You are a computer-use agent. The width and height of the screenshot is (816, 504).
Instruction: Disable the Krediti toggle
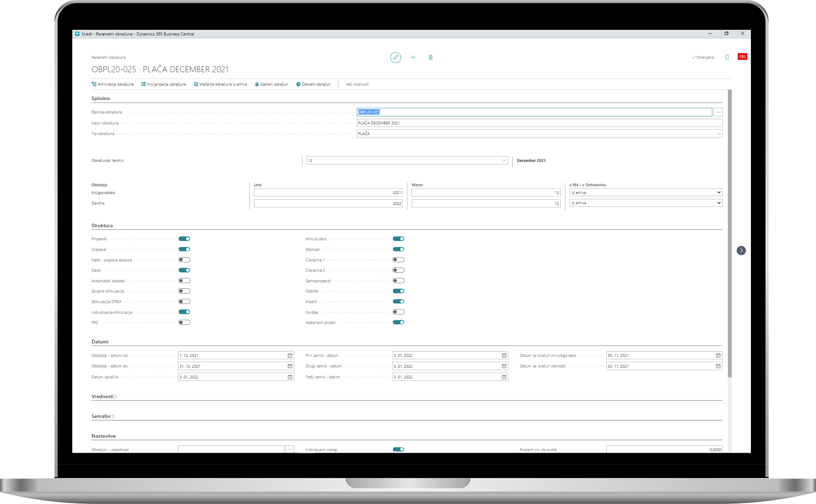coord(398,301)
